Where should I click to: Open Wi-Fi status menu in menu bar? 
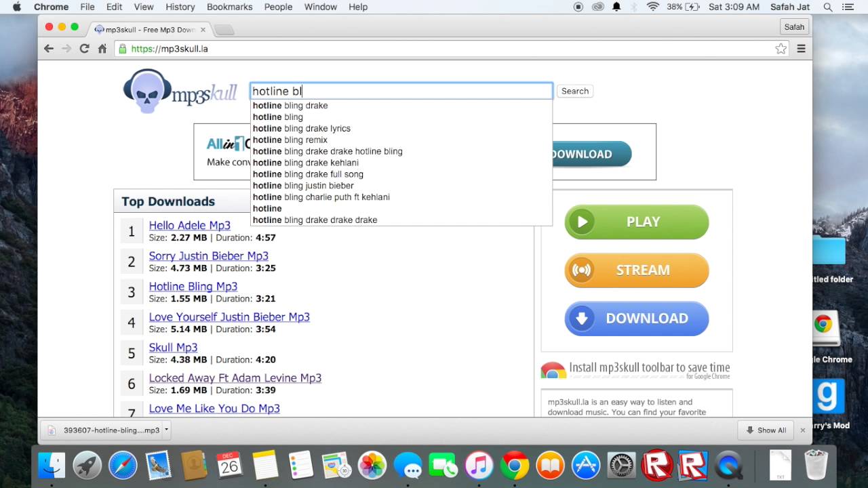(x=653, y=7)
